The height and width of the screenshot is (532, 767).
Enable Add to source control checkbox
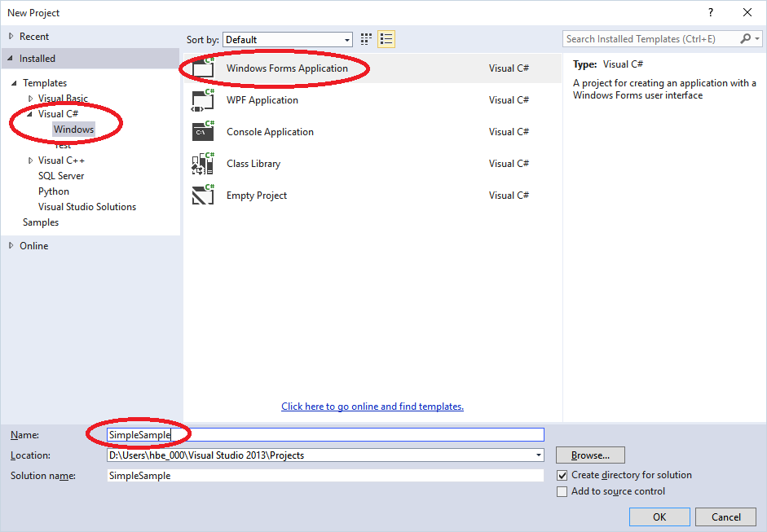pyautogui.click(x=562, y=491)
